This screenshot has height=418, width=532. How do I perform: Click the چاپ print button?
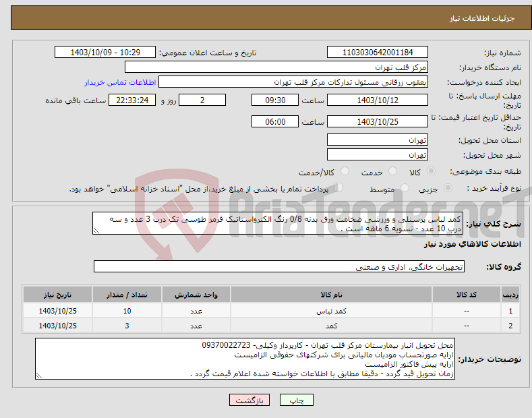tap(296, 400)
